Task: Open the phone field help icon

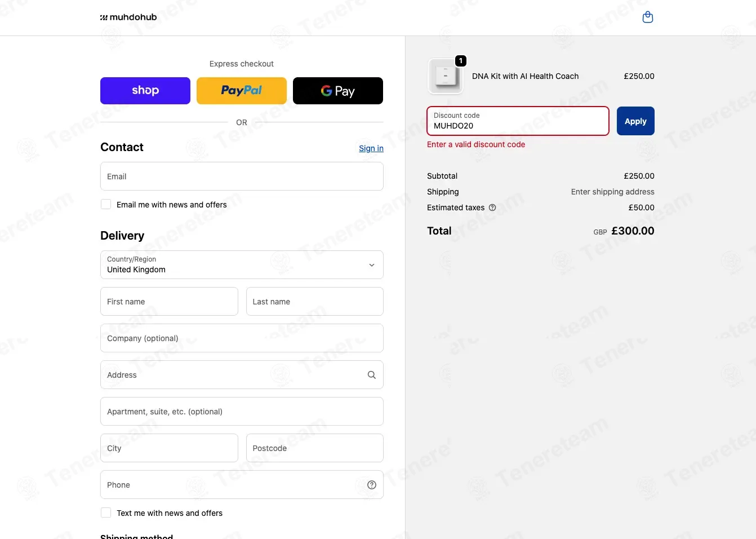Action: pos(372,485)
